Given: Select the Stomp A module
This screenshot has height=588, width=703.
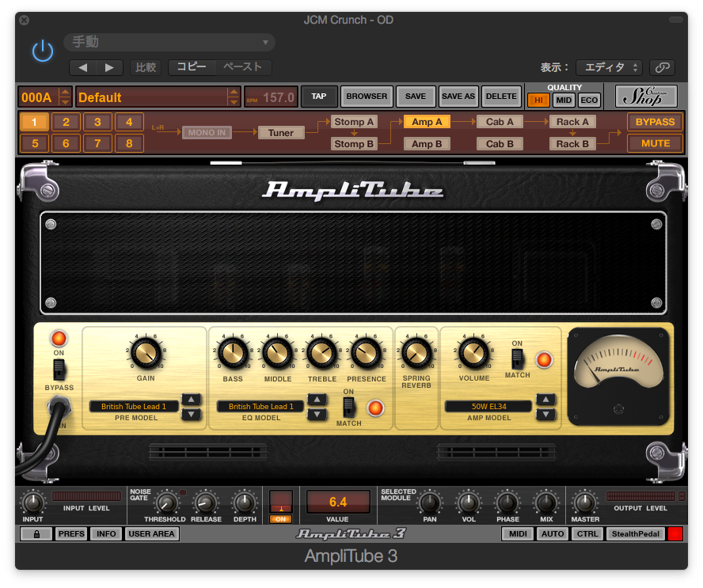Looking at the screenshot, I should tap(354, 122).
